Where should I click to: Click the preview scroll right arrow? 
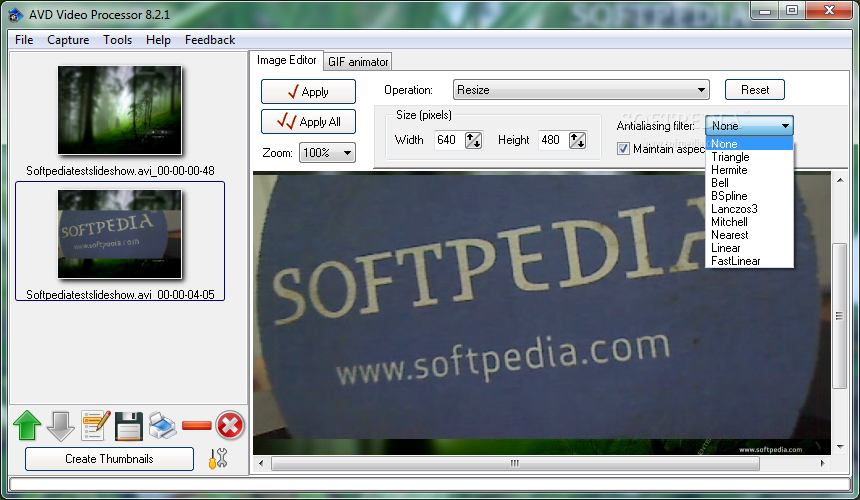tap(823, 463)
